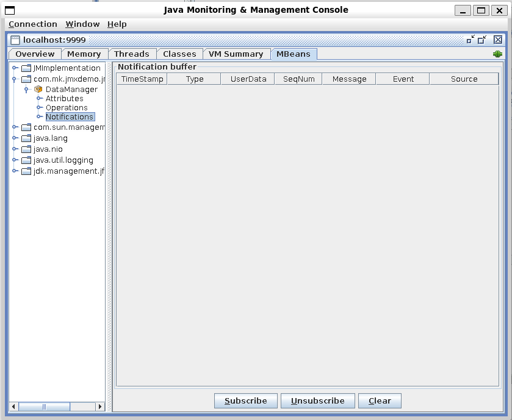Click the green connection status icon
This screenshot has width=512, height=420.
click(x=497, y=54)
